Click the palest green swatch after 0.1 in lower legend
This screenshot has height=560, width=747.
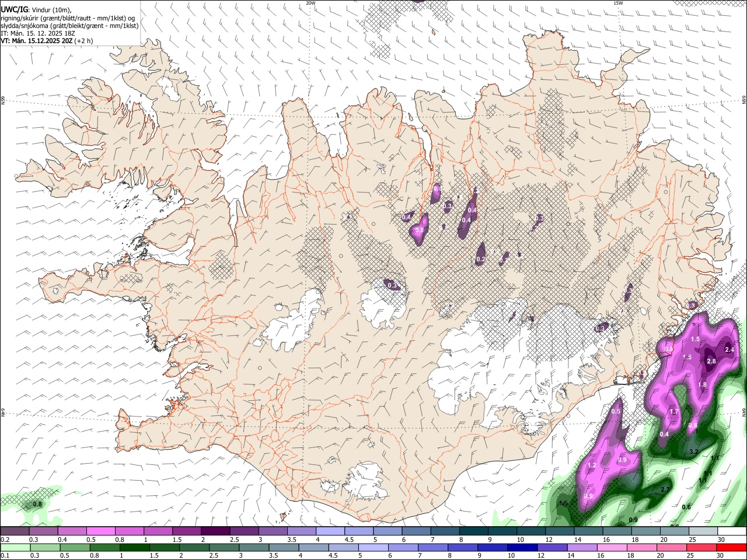15,548
